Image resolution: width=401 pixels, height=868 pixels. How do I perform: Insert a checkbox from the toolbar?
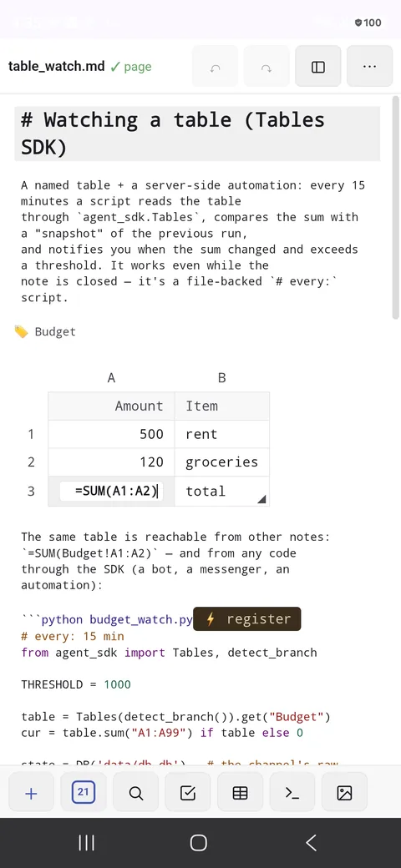tap(188, 793)
